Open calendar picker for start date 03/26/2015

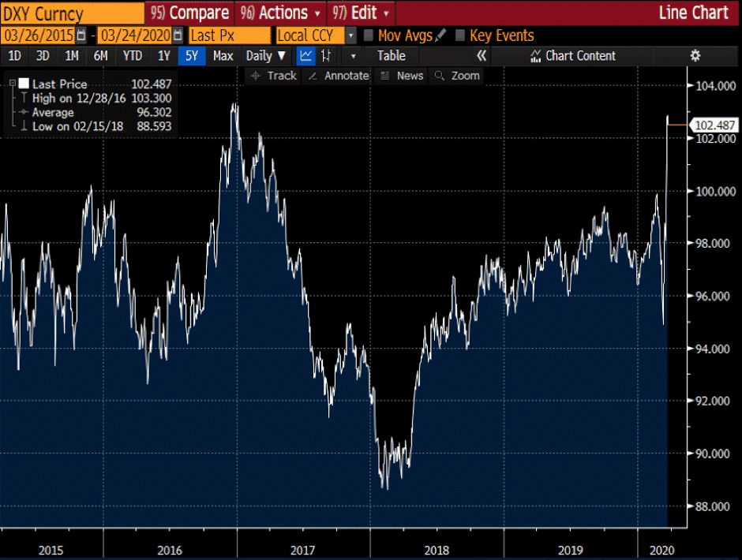(81, 35)
